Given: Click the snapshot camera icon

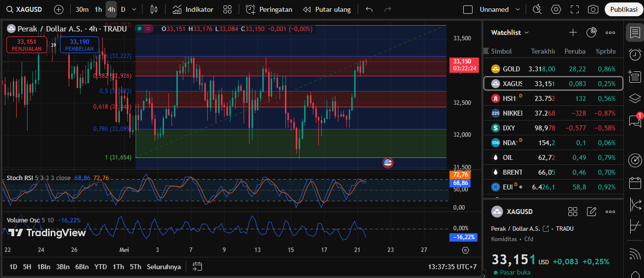Looking at the screenshot, I should point(593,9).
